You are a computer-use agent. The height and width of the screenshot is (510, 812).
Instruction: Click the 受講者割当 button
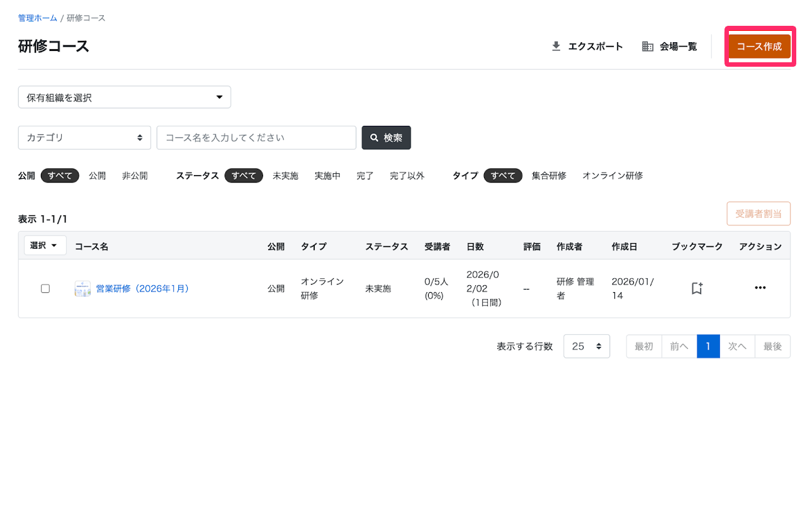coord(758,213)
